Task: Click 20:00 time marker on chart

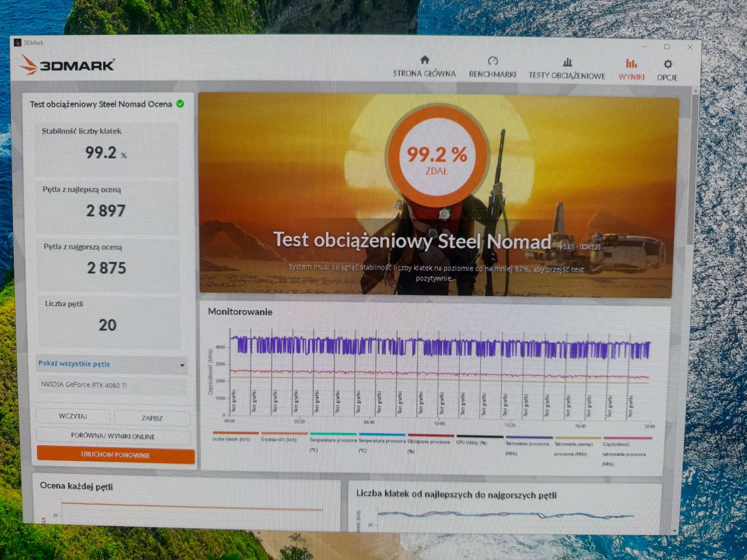Action: pos(649,426)
